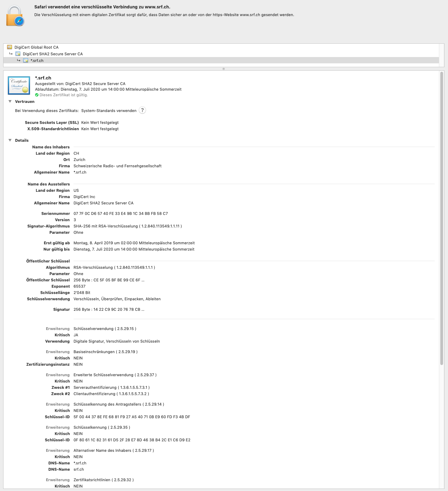Select DigiCert Global Root CA in chain
The width and height of the screenshot is (448, 491).
(x=36, y=47)
